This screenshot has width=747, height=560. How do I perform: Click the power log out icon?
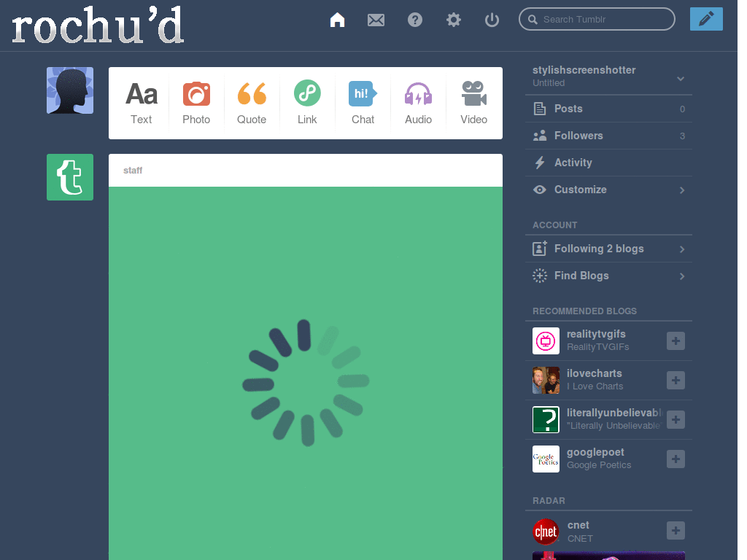[x=492, y=20]
